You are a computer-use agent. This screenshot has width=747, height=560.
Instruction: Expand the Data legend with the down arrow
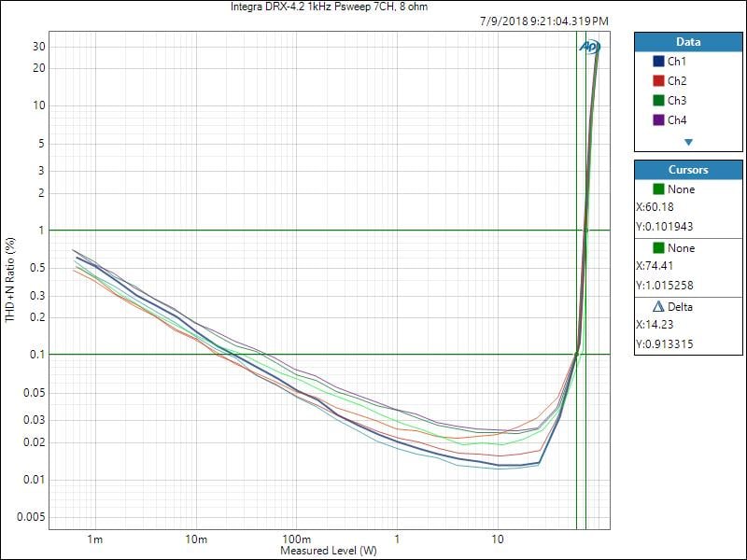pyautogui.click(x=688, y=142)
